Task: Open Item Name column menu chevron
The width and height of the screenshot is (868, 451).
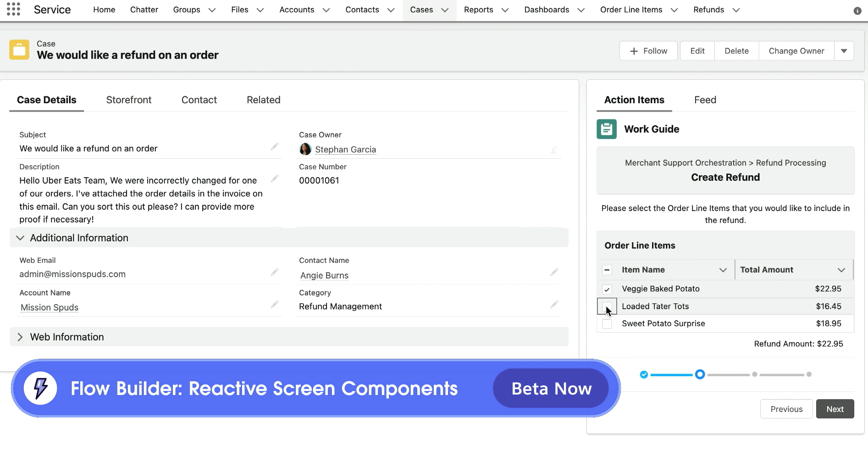Action: [x=723, y=270]
